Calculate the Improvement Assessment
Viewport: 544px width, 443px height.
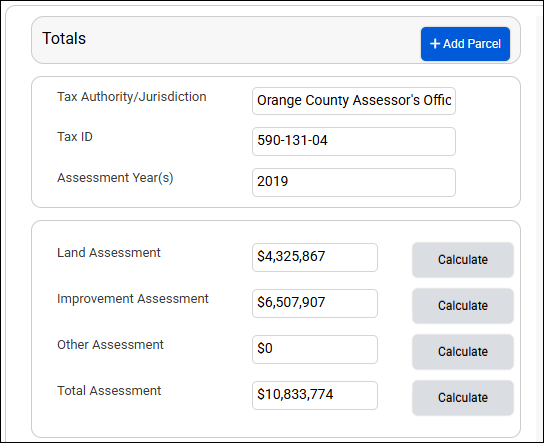pos(463,306)
